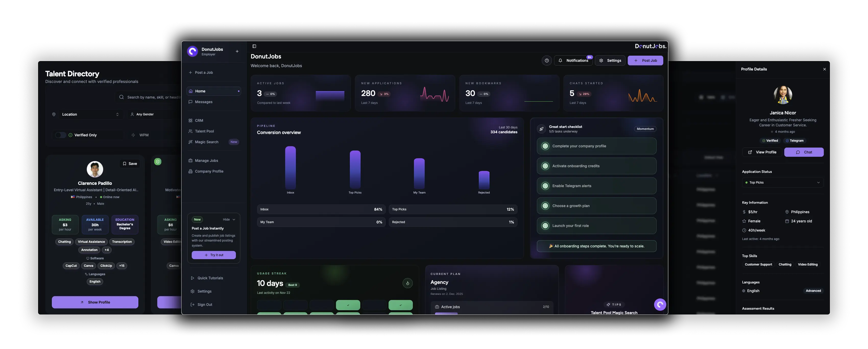Click the sidebar collapse panel icon
Viewport: 868px width, 349px height.
[255, 46]
